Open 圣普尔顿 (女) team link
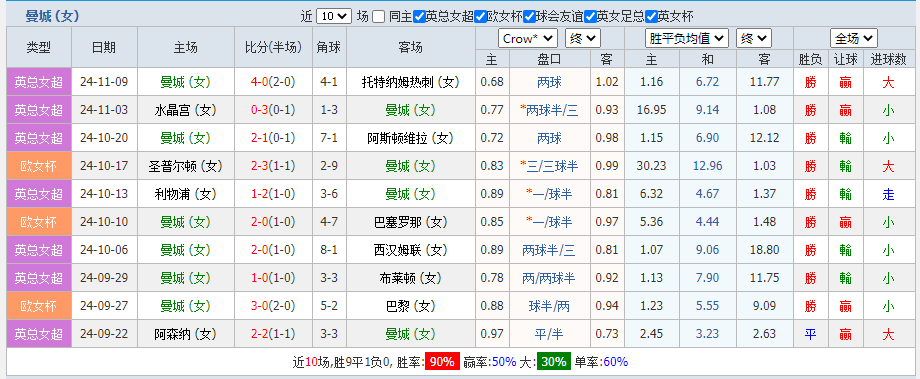This screenshot has height=379, width=920. pyautogui.click(x=185, y=166)
